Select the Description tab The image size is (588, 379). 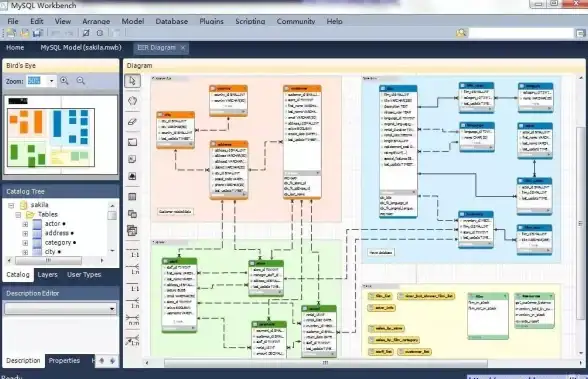click(23, 361)
